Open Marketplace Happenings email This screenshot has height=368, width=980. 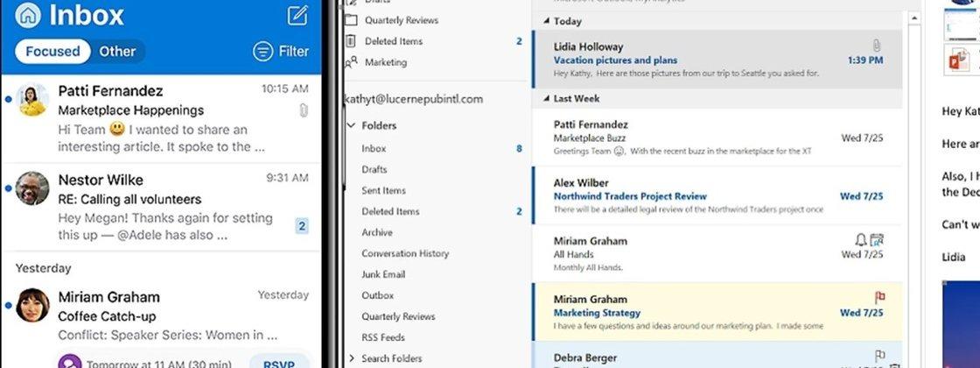(x=161, y=119)
